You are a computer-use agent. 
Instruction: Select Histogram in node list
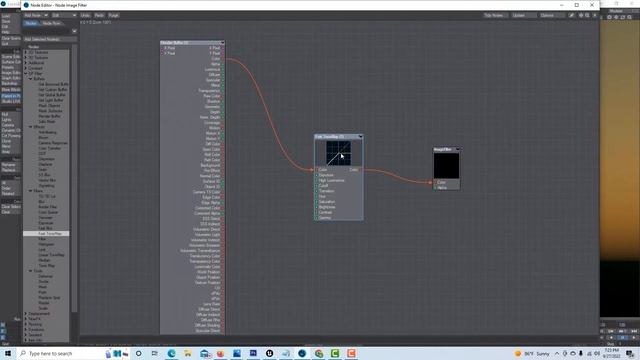(x=46, y=244)
